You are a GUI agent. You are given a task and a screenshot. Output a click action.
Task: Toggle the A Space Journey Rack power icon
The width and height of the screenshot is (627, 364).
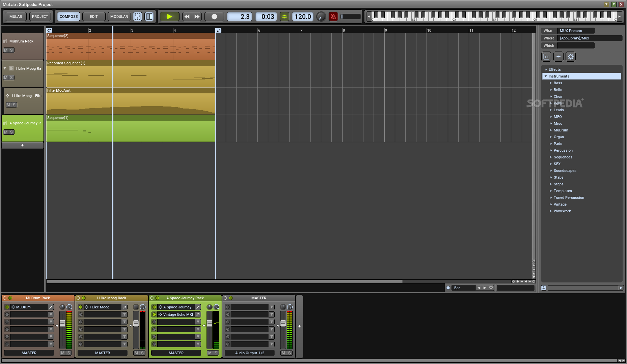tap(157, 298)
